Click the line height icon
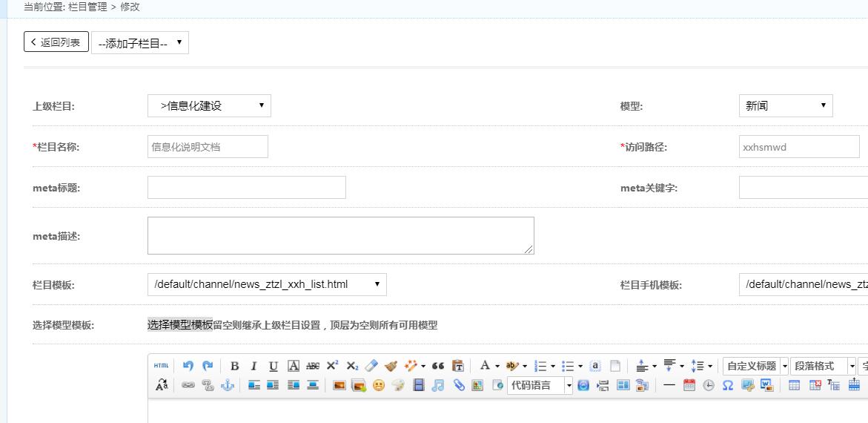The image size is (868, 423). 697,366
